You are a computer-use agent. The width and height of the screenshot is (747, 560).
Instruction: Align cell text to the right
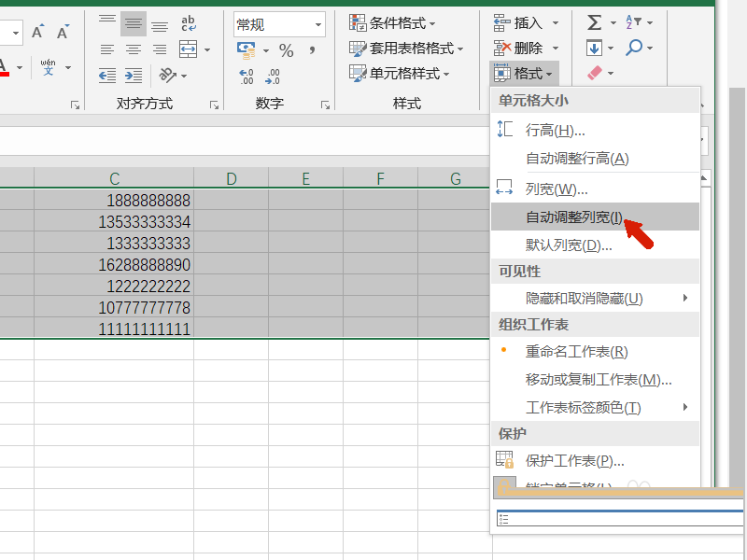click(x=160, y=49)
